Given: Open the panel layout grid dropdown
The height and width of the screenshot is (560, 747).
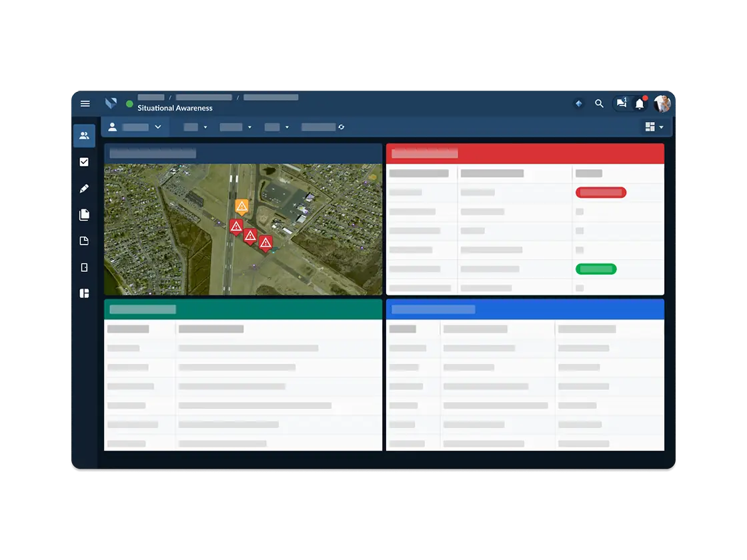Looking at the screenshot, I should [654, 127].
